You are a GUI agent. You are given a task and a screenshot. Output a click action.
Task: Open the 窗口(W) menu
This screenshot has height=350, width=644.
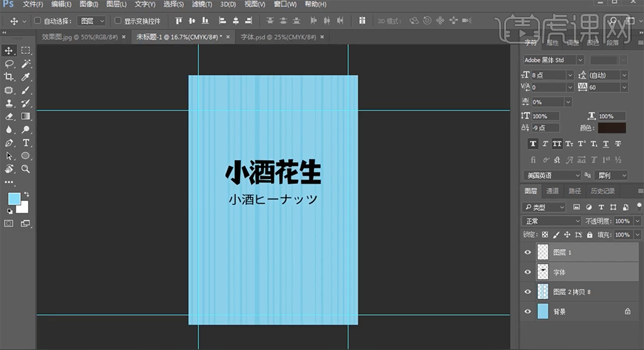pyautogui.click(x=285, y=4)
